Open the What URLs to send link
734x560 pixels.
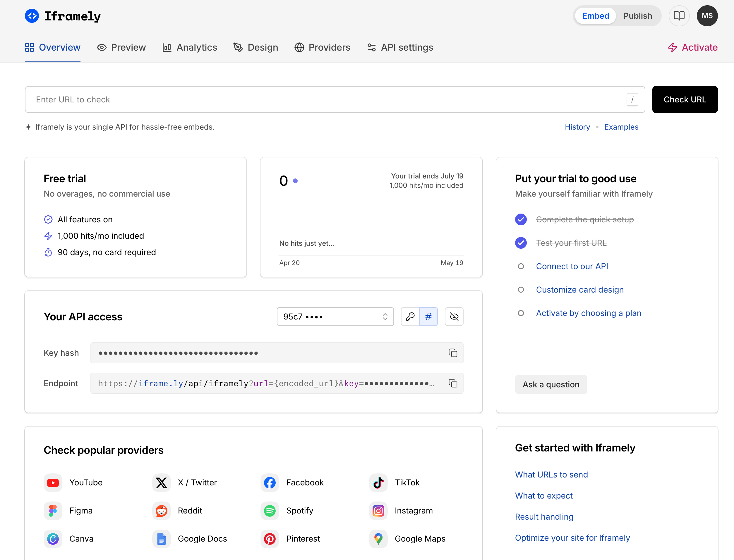pyautogui.click(x=551, y=474)
